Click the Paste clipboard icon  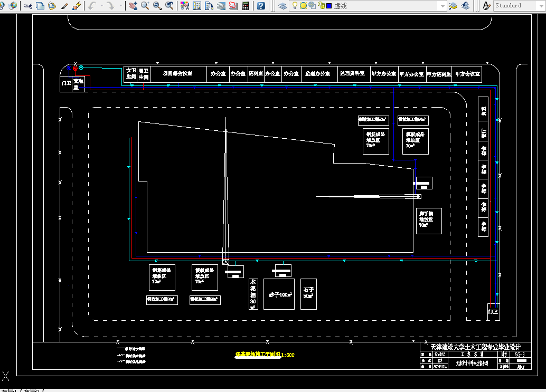52,6
